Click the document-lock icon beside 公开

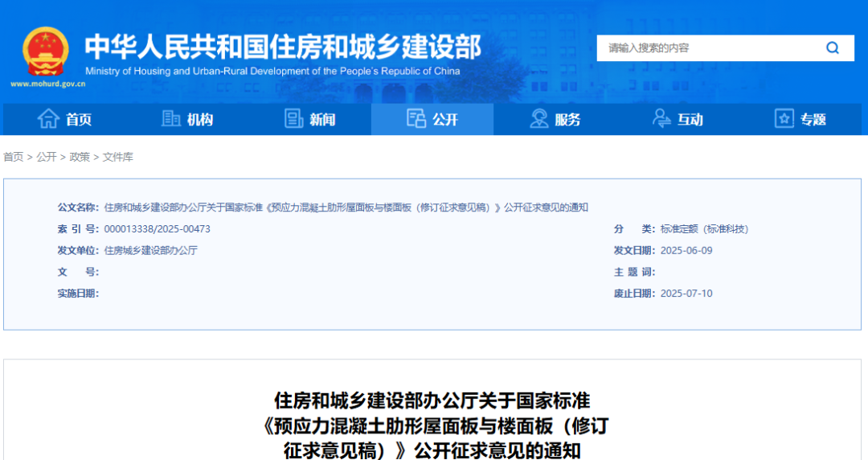click(x=416, y=118)
